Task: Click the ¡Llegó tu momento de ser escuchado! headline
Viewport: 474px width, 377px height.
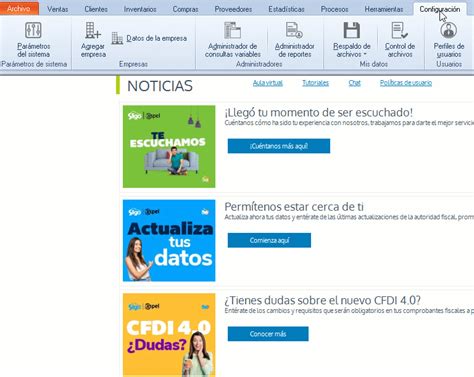Action: [319, 112]
